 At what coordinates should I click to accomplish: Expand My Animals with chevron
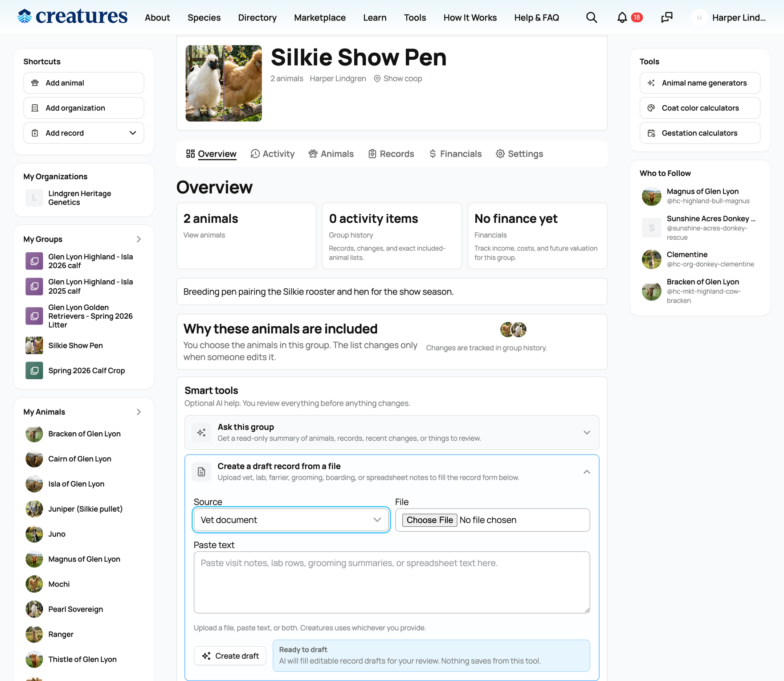(x=139, y=412)
